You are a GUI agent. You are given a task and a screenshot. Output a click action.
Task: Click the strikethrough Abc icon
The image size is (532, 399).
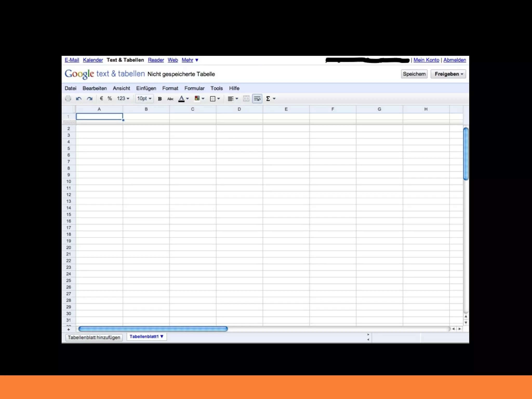tap(170, 99)
